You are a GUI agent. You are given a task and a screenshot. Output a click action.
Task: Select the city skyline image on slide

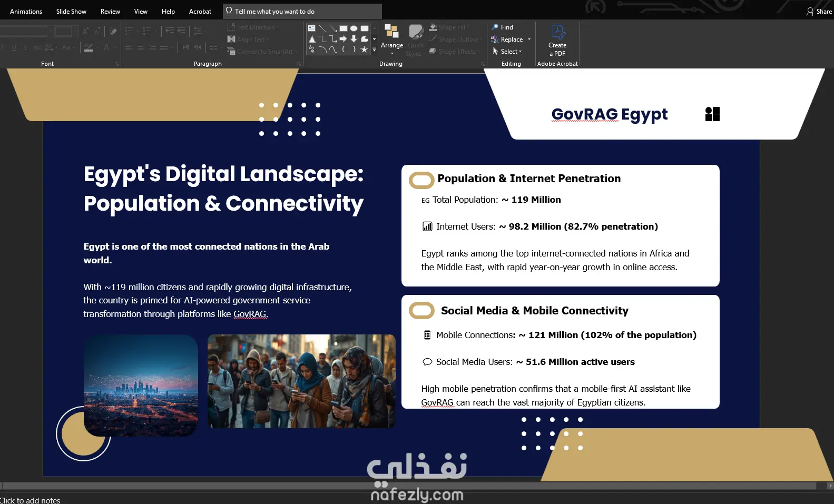pos(141,386)
